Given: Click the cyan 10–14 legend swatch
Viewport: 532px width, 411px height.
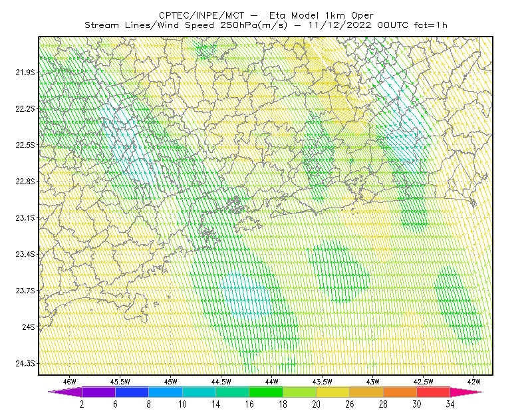Looking at the screenshot, I should (199, 392).
